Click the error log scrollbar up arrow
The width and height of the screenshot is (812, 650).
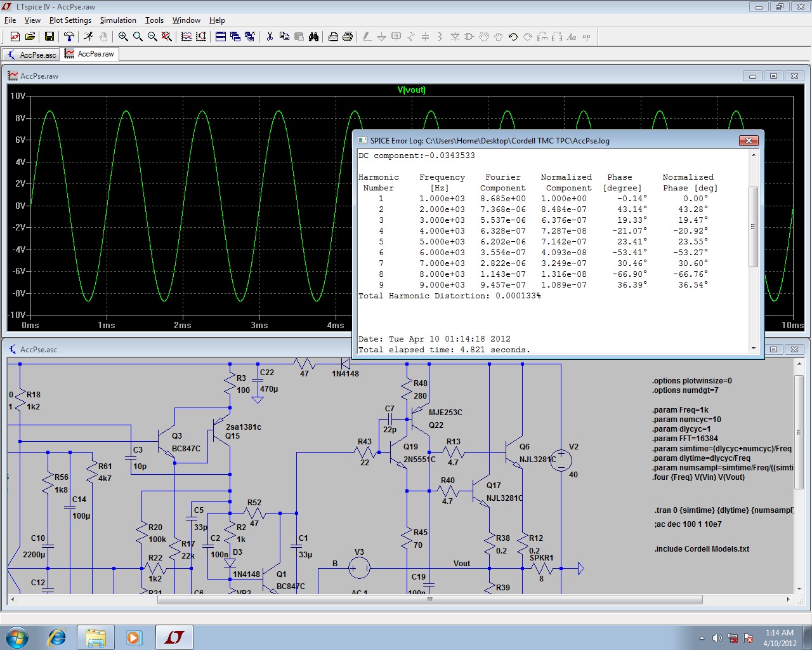[x=754, y=155]
